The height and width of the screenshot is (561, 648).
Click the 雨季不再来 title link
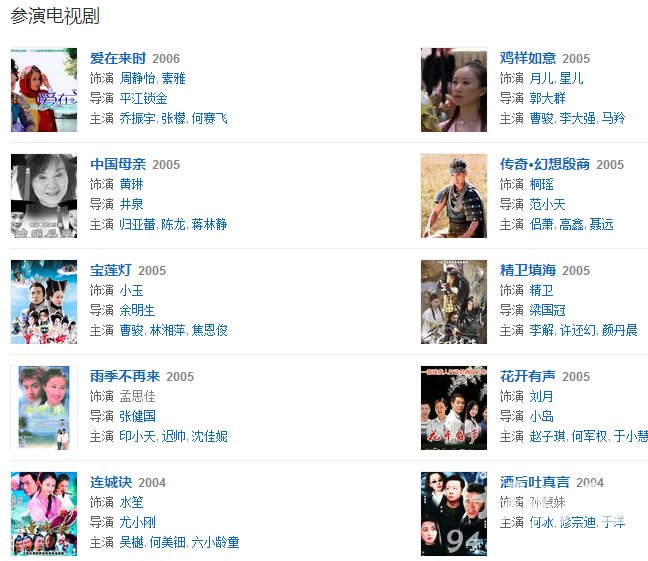125,376
